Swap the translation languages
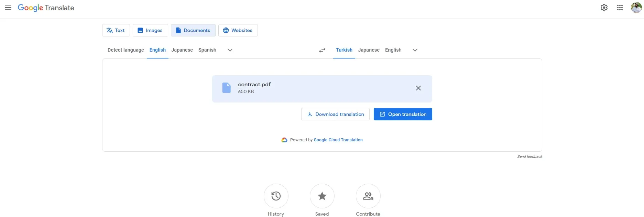This screenshot has height=217, width=644. (322, 50)
